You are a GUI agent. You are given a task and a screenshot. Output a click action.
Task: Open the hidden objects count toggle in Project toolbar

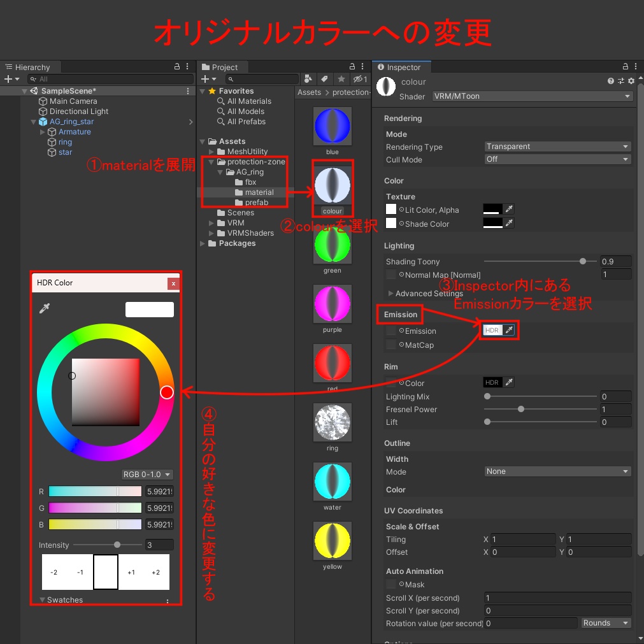point(358,78)
